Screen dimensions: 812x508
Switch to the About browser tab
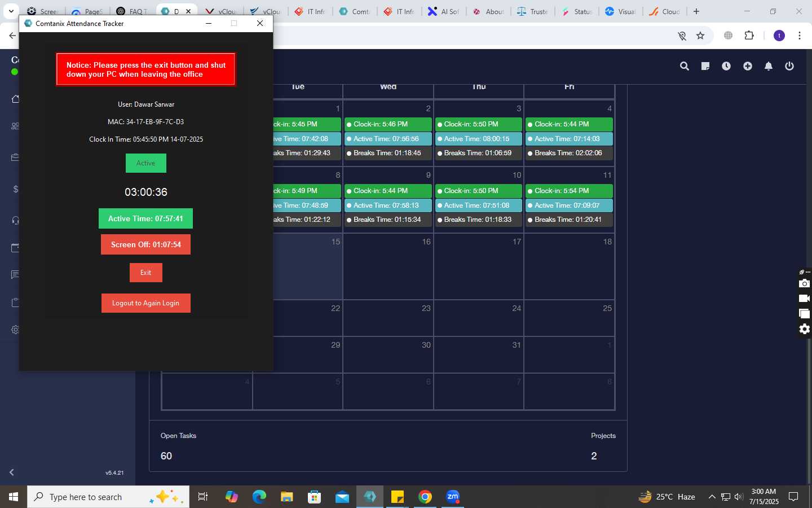click(488, 11)
